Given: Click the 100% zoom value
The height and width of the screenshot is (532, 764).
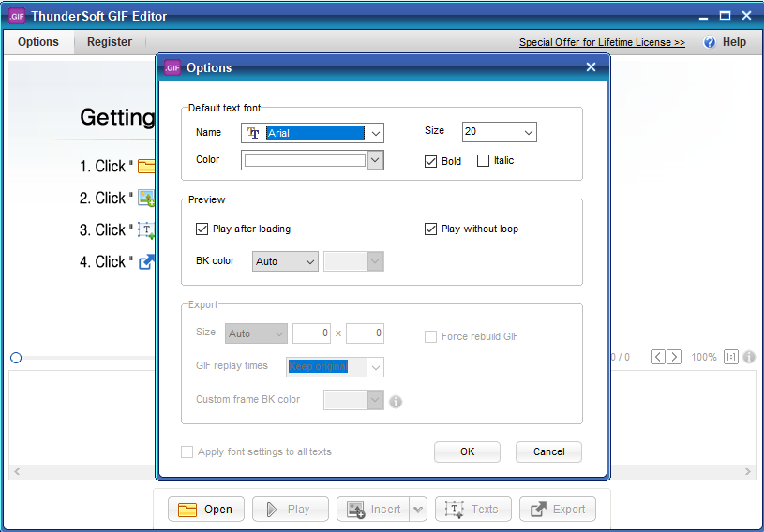Looking at the screenshot, I should (x=704, y=357).
